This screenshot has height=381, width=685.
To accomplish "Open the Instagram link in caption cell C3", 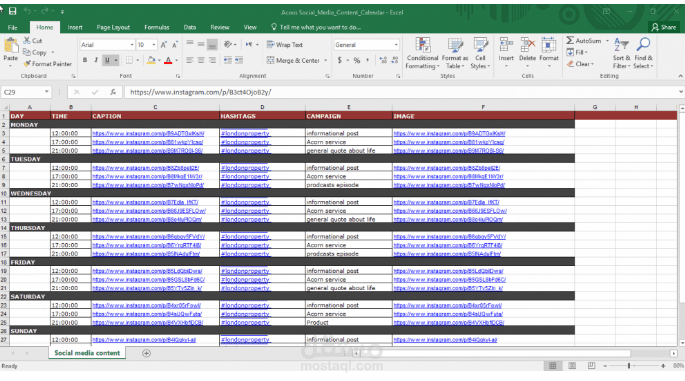I will point(148,133).
